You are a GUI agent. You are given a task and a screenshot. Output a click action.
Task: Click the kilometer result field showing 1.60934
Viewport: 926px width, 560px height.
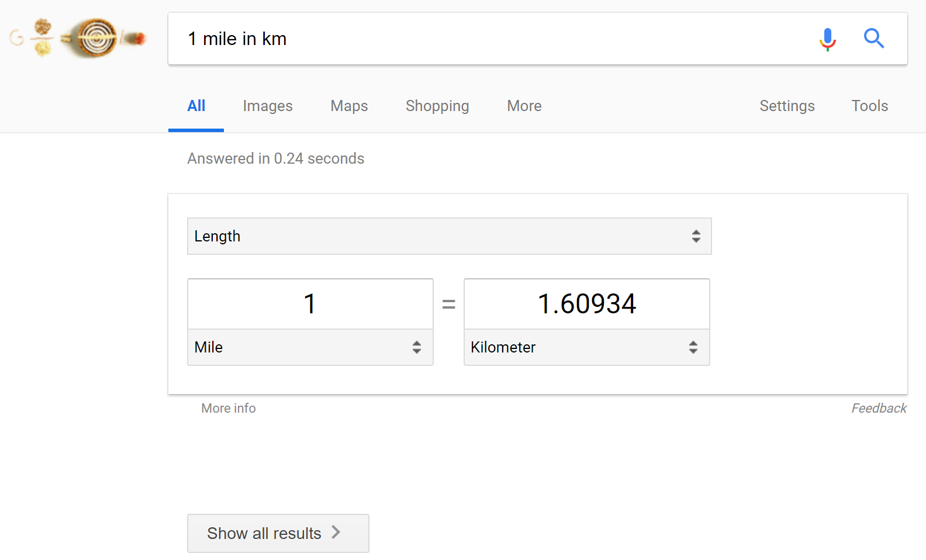[586, 304]
